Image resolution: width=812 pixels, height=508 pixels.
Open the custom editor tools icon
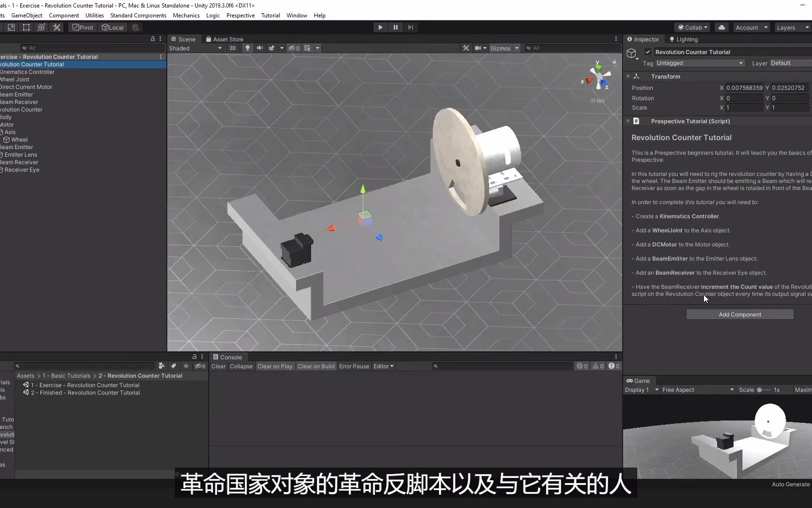tap(56, 27)
